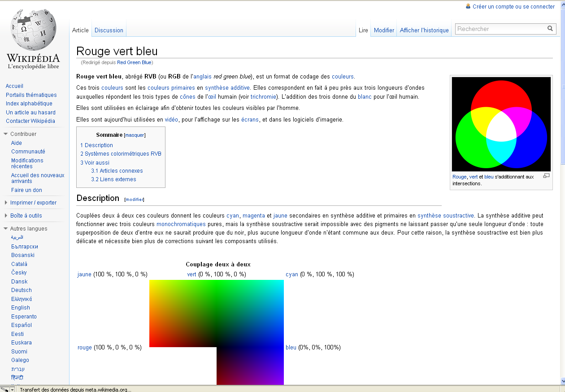This screenshot has height=392, width=565.
Task: Open the Modifier tab
Action: pos(384,30)
